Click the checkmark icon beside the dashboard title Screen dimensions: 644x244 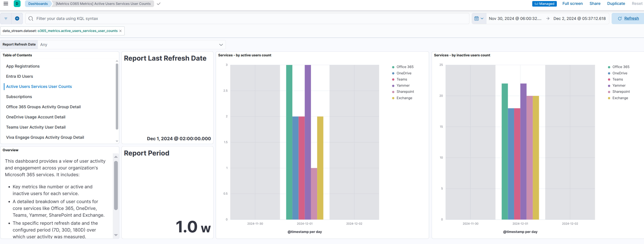(159, 4)
